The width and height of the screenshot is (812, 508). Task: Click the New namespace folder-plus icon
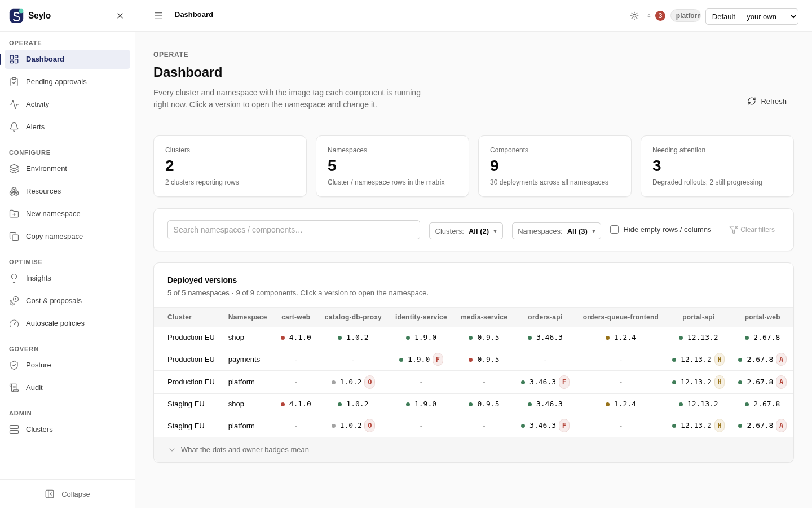14,214
